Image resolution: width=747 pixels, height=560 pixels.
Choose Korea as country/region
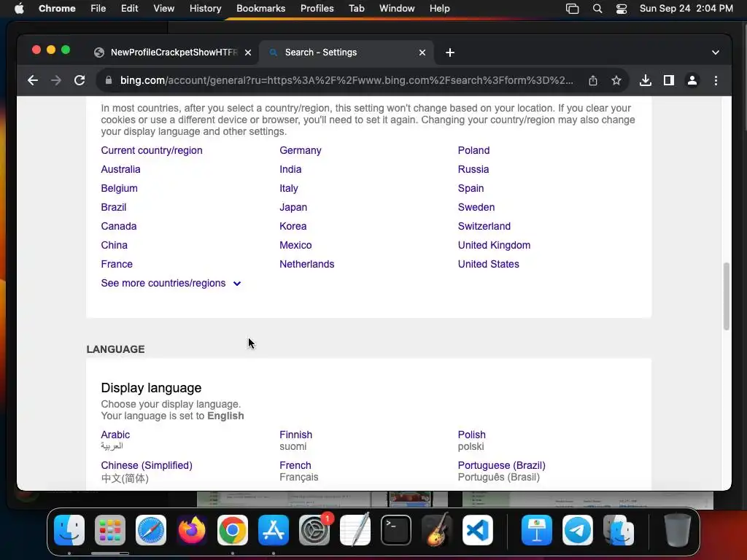pos(293,226)
